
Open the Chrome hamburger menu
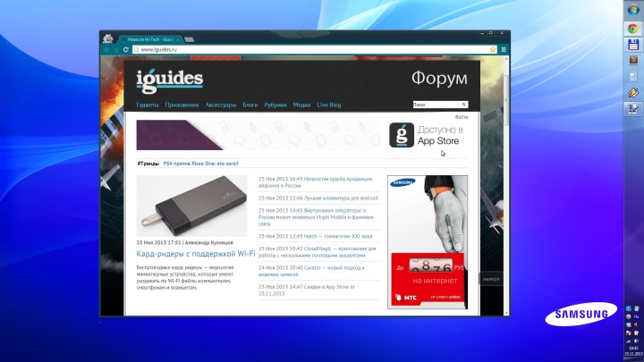pyautogui.click(x=504, y=49)
